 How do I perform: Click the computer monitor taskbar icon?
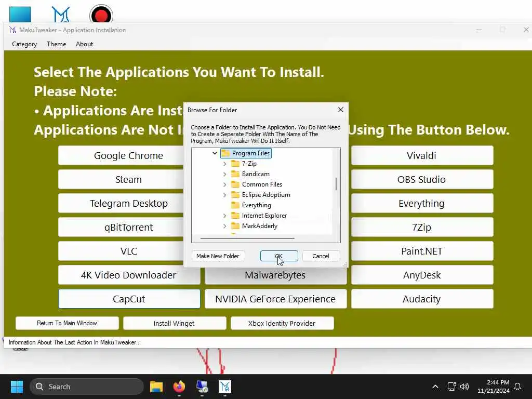coord(202,387)
